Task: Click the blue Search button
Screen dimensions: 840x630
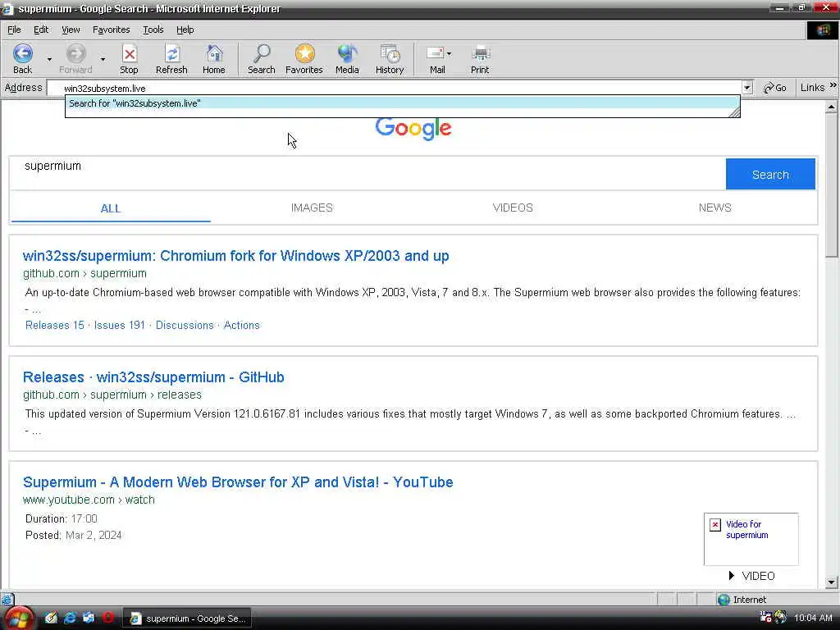Action: [770, 175]
